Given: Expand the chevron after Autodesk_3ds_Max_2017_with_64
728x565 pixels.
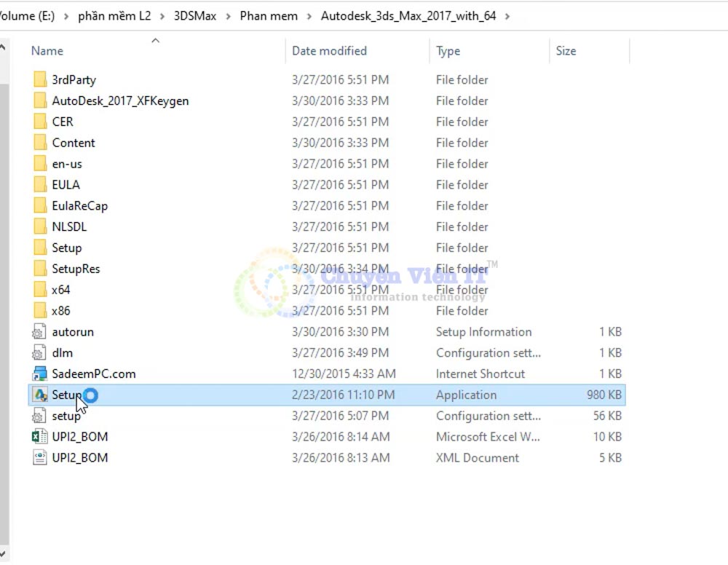Looking at the screenshot, I should [507, 16].
